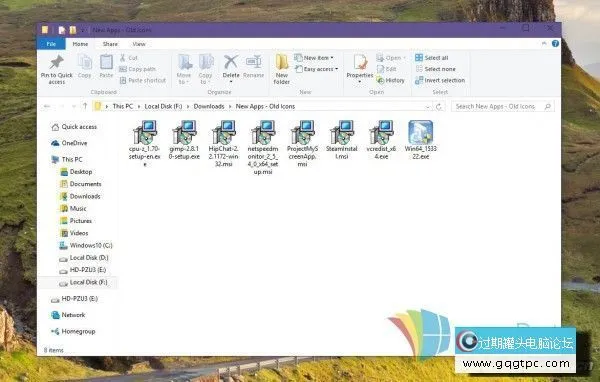Select gimp-2.8.10-setup.exe file

[184, 140]
